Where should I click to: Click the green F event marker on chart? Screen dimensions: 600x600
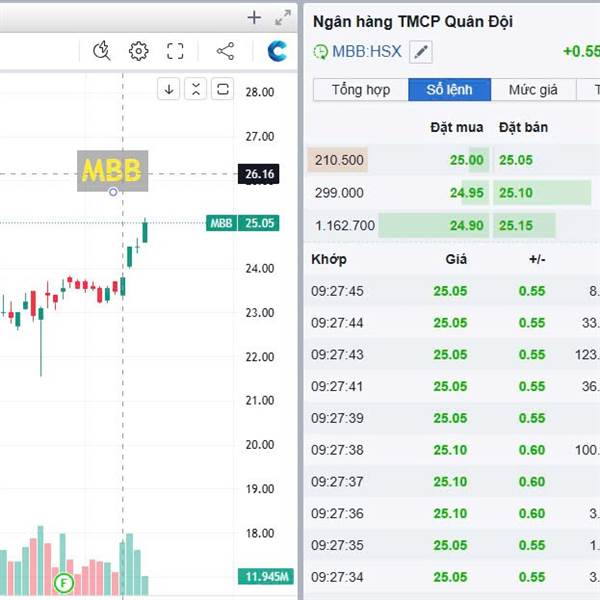[64, 583]
